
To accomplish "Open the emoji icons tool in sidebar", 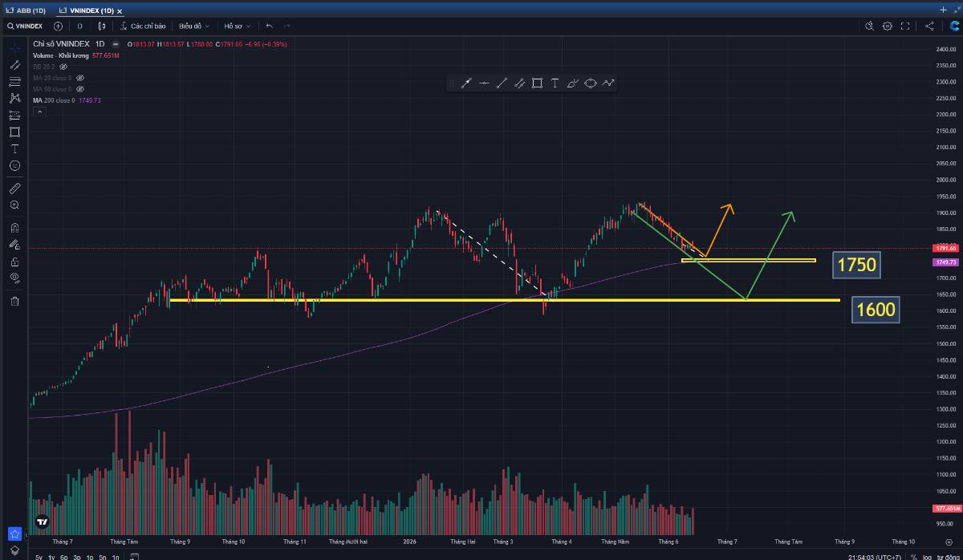I will point(14,165).
